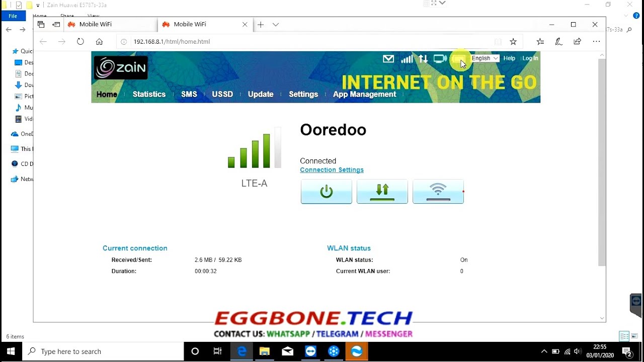Open the SMS menu

(189, 94)
